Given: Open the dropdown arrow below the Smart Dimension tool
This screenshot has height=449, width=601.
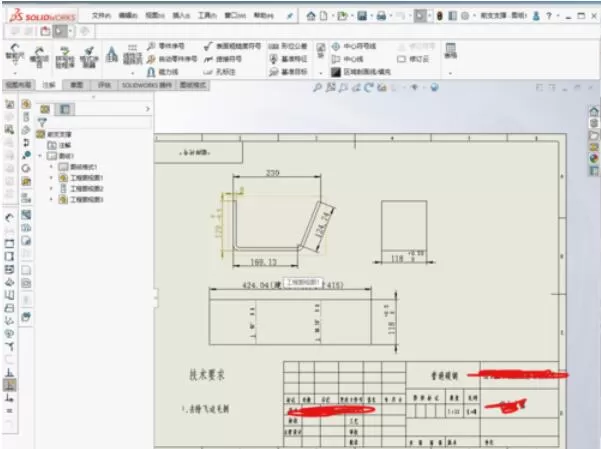Looking at the screenshot, I should [x=15, y=73].
